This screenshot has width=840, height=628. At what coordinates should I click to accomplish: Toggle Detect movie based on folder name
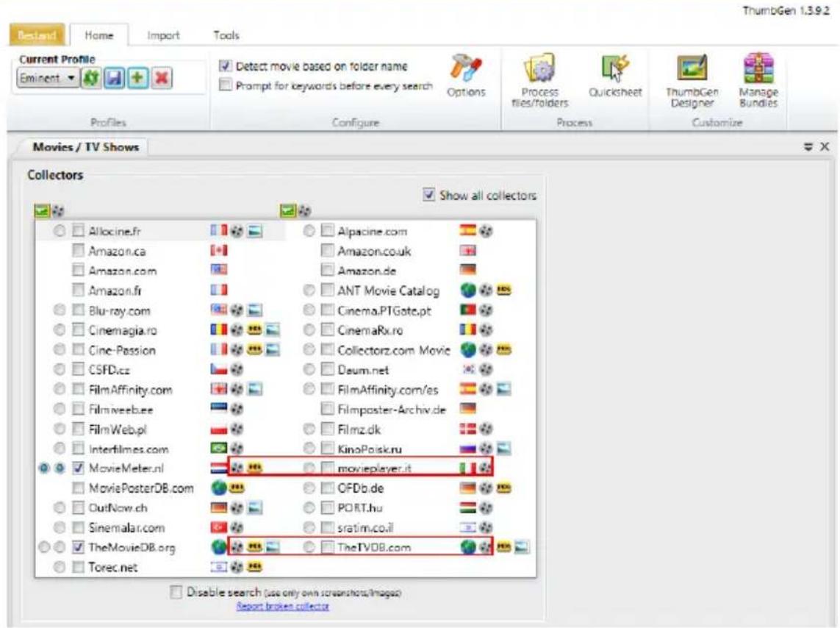click(x=226, y=66)
